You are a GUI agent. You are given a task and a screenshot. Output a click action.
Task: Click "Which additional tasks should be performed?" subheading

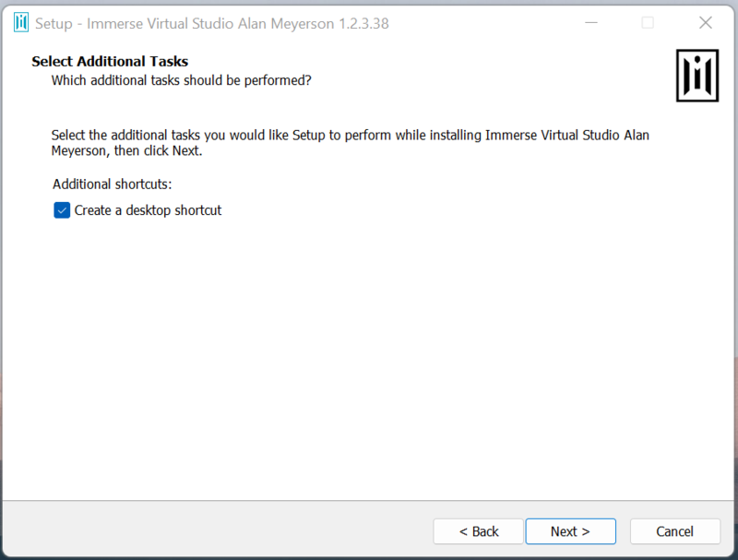click(181, 80)
